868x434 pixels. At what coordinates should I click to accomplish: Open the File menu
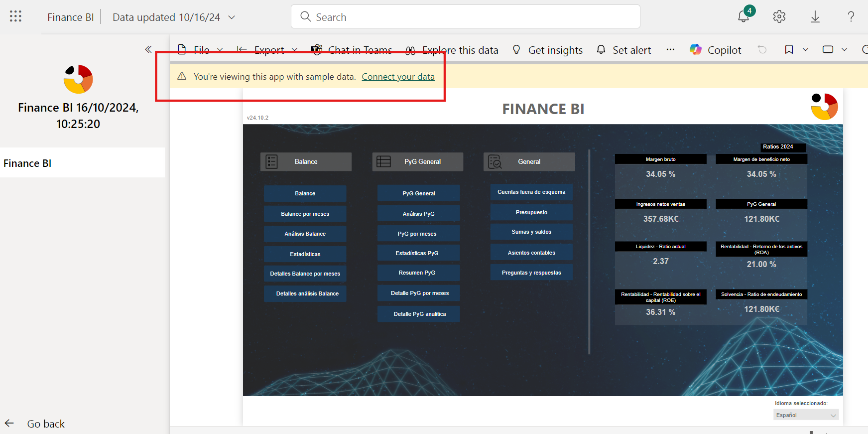200,50
